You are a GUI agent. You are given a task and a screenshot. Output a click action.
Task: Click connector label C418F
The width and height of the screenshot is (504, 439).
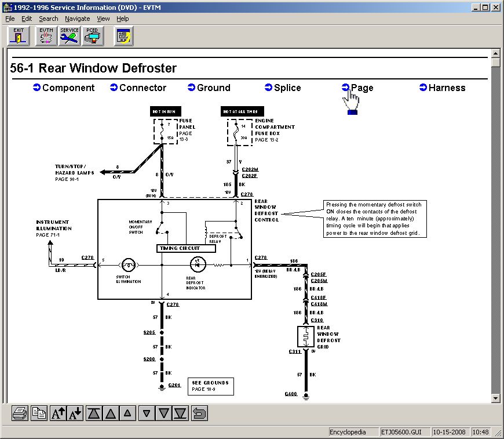click(318, 297)
